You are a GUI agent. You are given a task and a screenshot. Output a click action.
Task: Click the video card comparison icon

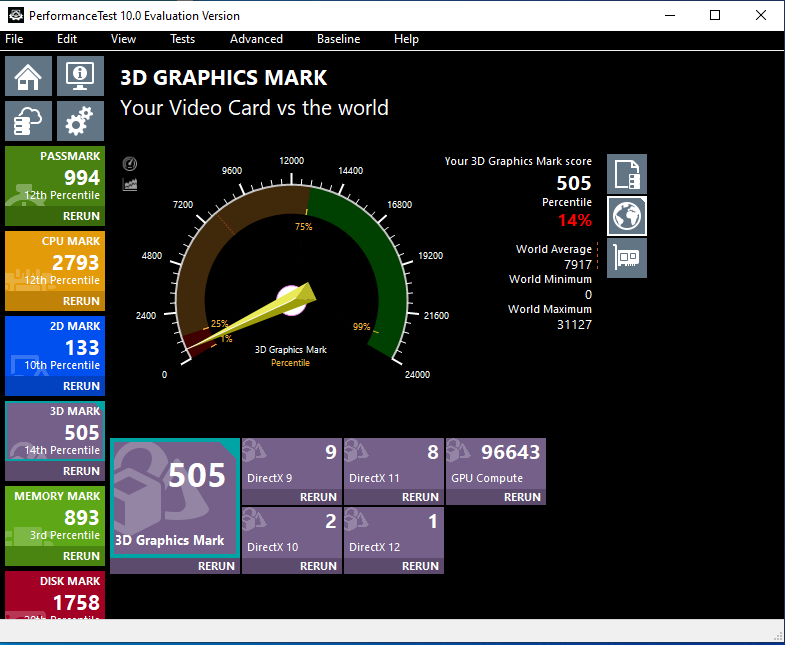coord(627,258)
